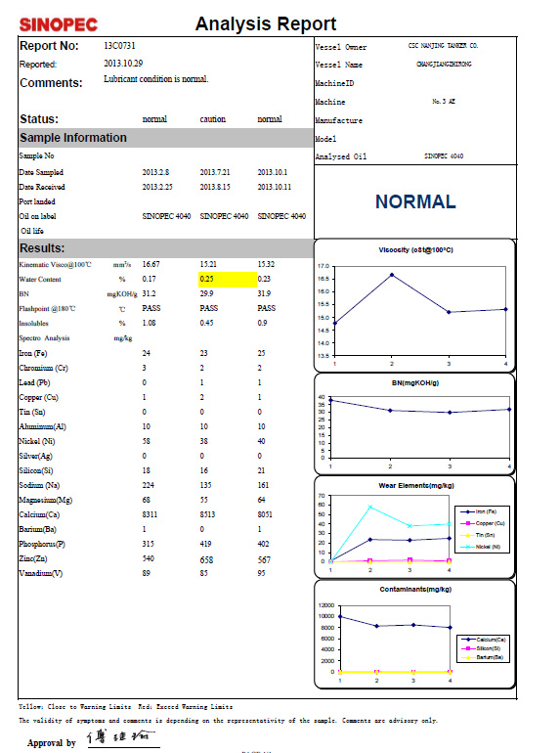Select phosphorus value 402

tap(263, 544)
